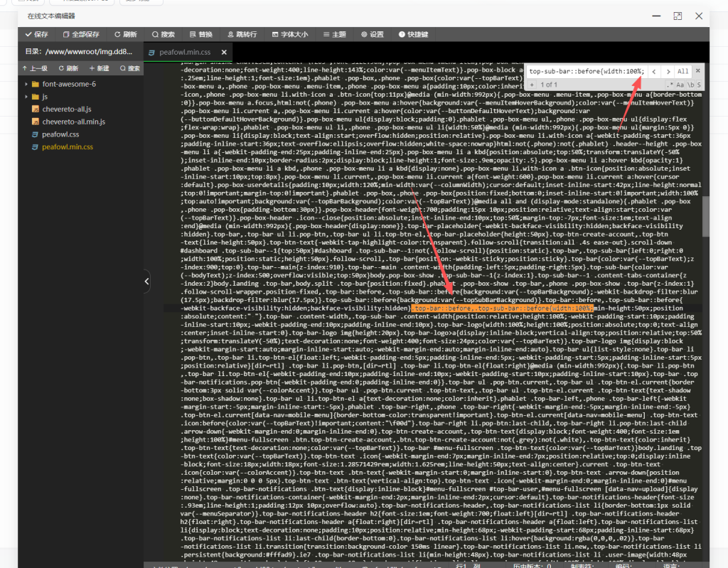
Task: Jump to next search match
Action: pos(668,72)
